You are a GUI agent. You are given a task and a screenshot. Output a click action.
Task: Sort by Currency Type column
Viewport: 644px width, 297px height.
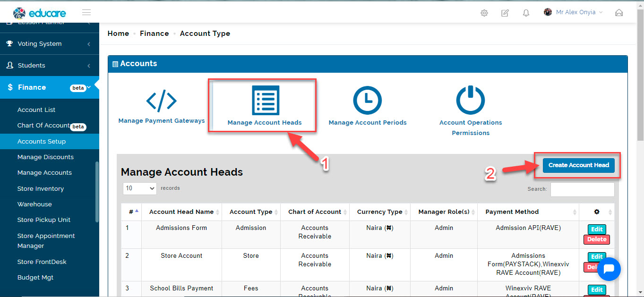point(380,212)
